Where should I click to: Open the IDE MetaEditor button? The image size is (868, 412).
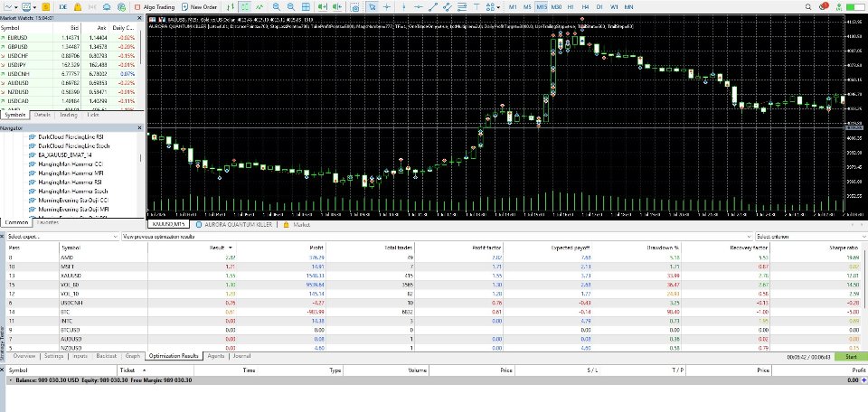click(x=63, y=7)
